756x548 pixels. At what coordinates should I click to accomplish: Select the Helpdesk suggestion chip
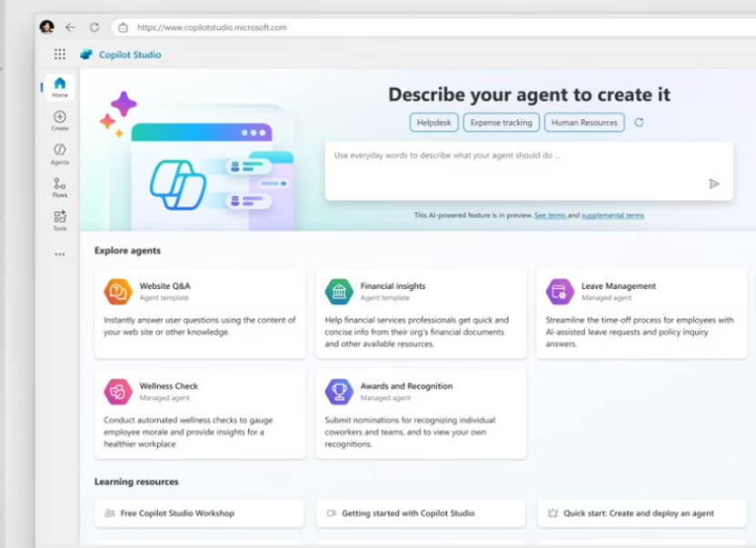point(434,123)
